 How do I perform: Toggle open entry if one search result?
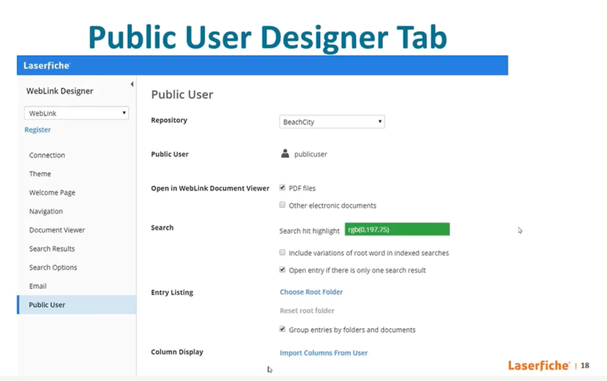[x=282, y=269]
